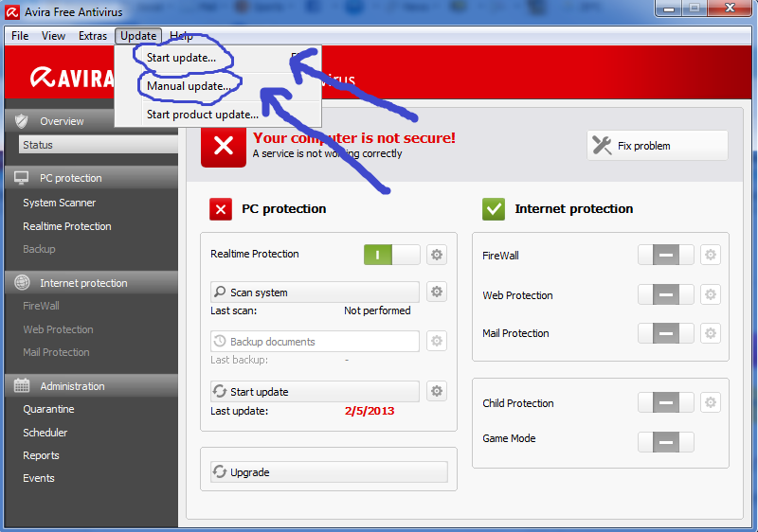This screenshot has width=758, height=532.
Task: Collapse the Administration sidebar header
Action: [x=92, y=385]
